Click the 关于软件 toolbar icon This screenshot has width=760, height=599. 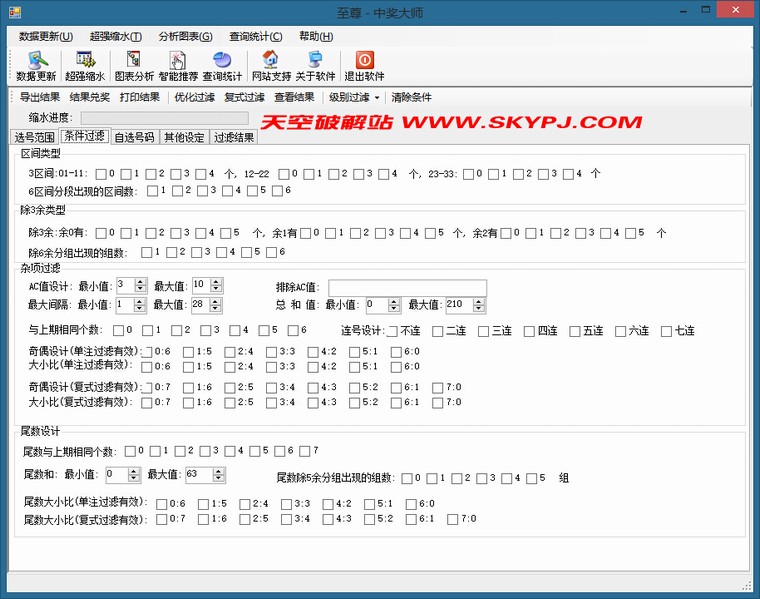tap(315, 66)
